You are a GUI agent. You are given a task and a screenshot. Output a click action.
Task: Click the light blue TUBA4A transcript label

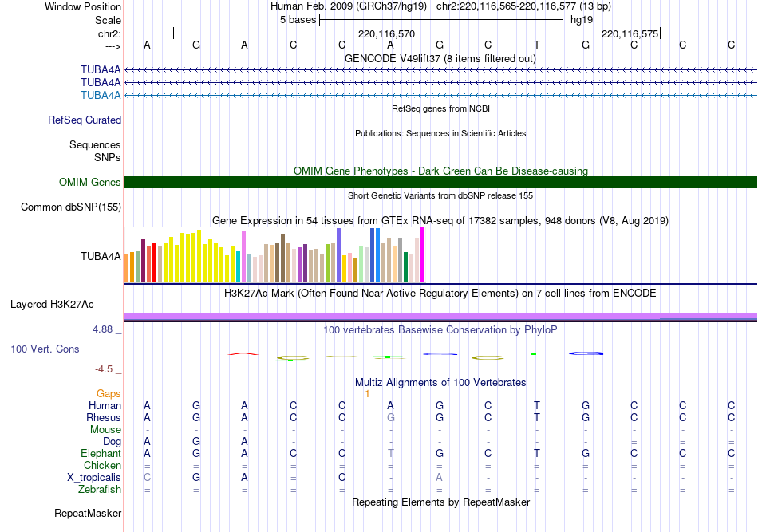coord(101,95)
